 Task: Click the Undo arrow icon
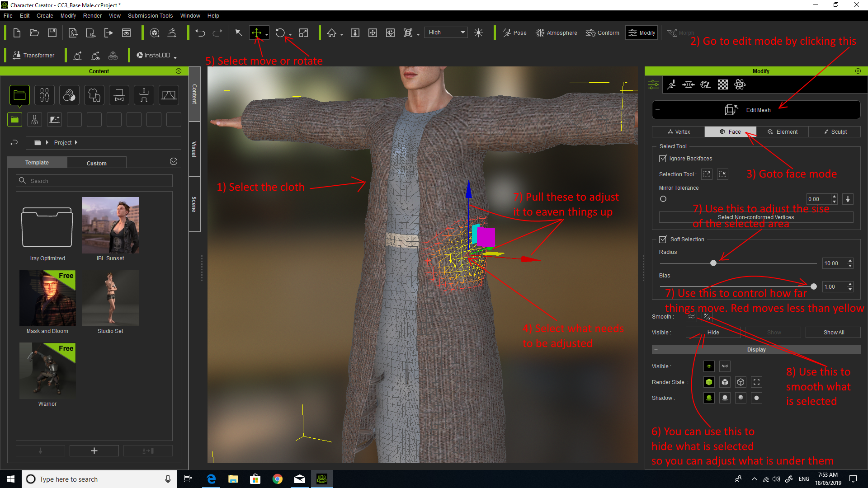[200, 33]
